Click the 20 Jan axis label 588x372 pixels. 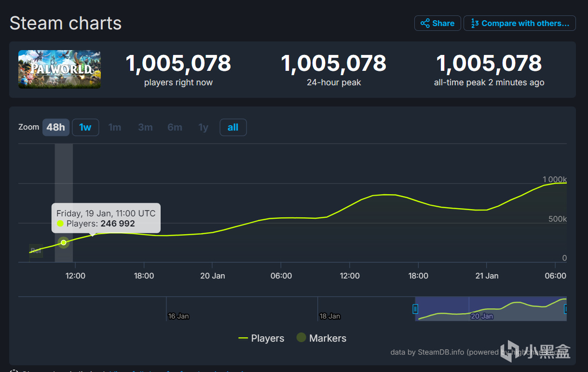point(213,276)
